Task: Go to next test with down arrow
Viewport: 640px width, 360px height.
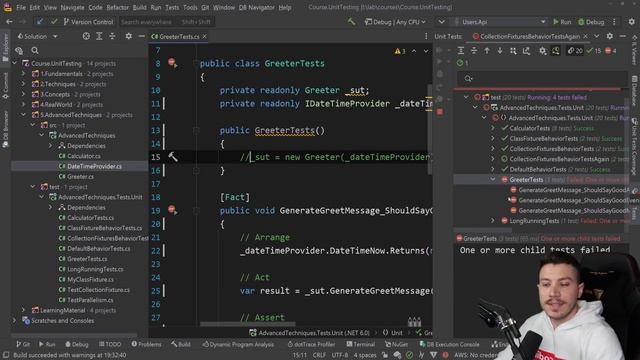Action: [500, 51]
